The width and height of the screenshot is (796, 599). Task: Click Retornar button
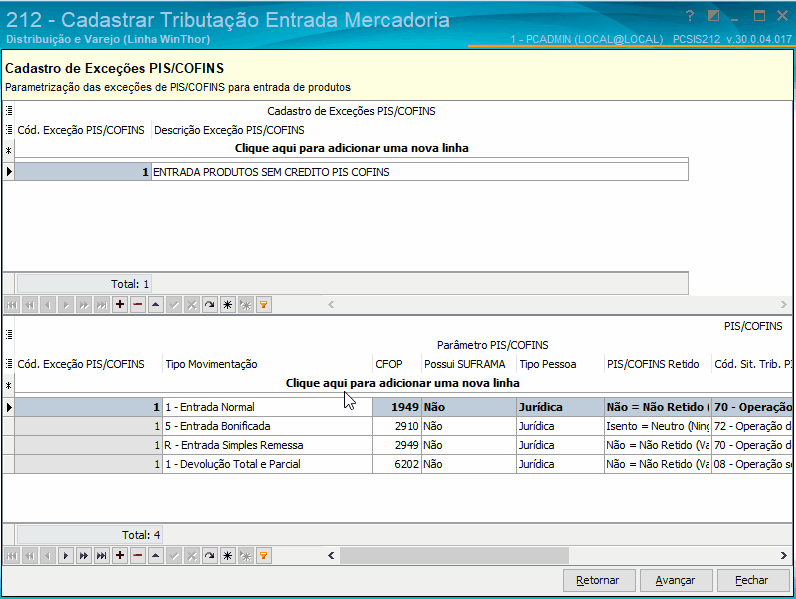[x=599, y=580]
